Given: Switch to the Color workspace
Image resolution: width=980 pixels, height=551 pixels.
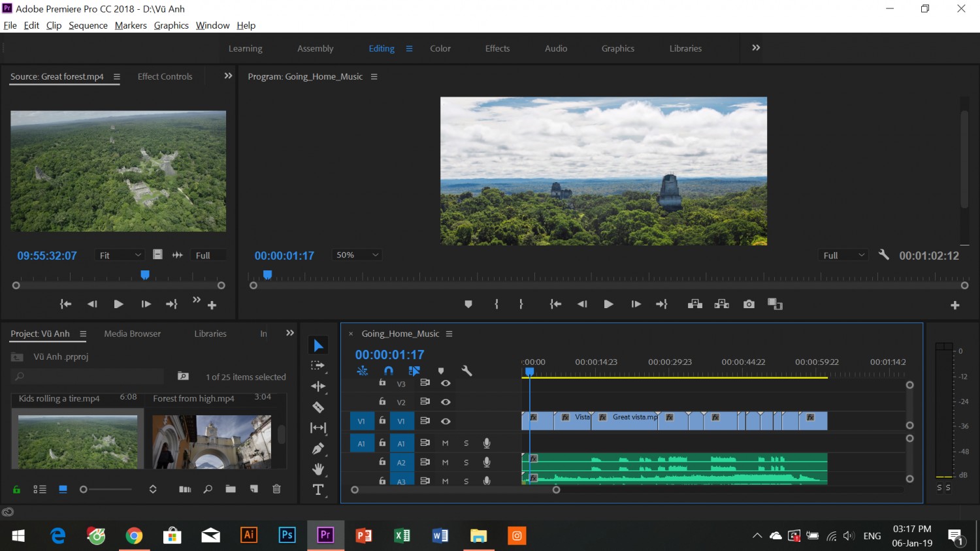Looking at the screenshot, I should [x=440, y=48].
